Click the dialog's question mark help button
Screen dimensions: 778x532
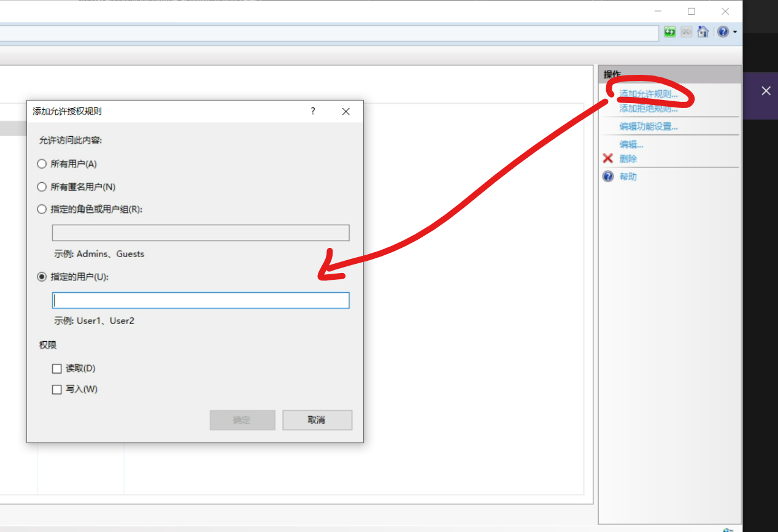click(x=313, y=111)
